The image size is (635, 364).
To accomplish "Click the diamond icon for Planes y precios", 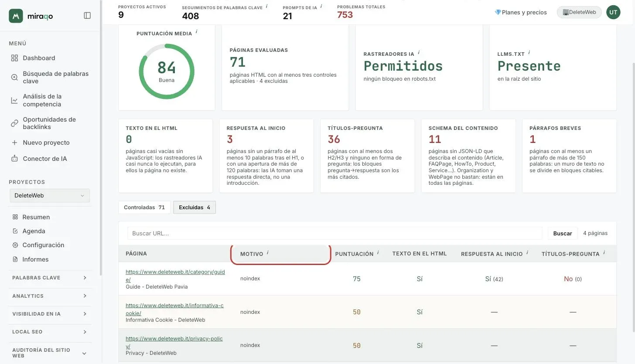I will (x=498, y=12).
